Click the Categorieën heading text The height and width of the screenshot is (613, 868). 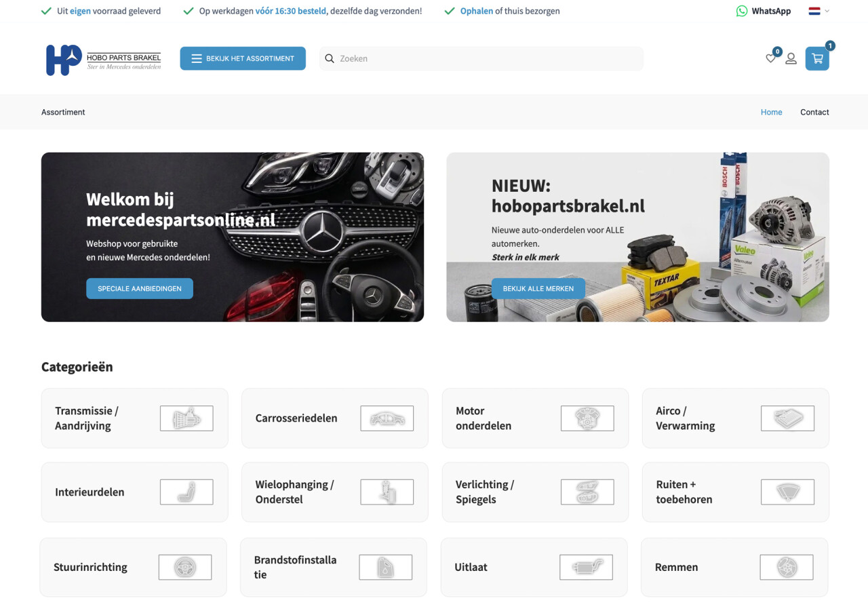[77, 367]
